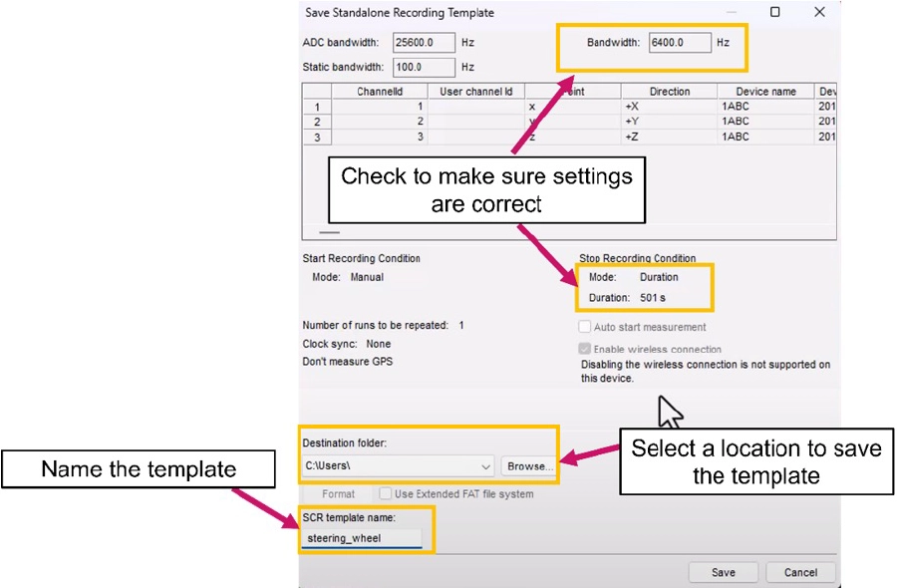Image resolution: width=897 pixels, height=588 pixels.
Task: Click the Static bandwidth input field
Action: (424, 67)
